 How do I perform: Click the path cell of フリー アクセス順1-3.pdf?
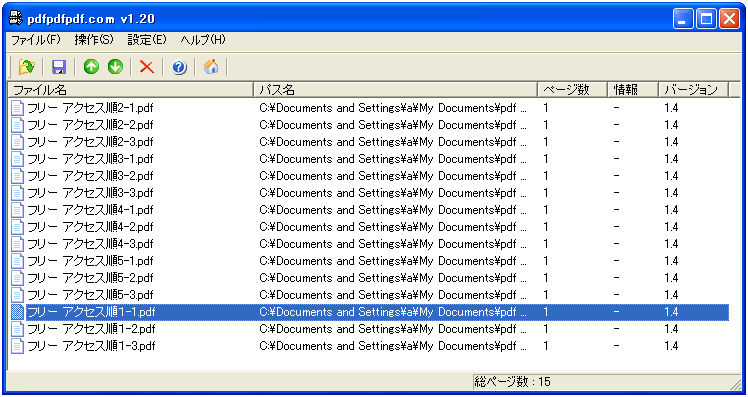tap(393, 346)
